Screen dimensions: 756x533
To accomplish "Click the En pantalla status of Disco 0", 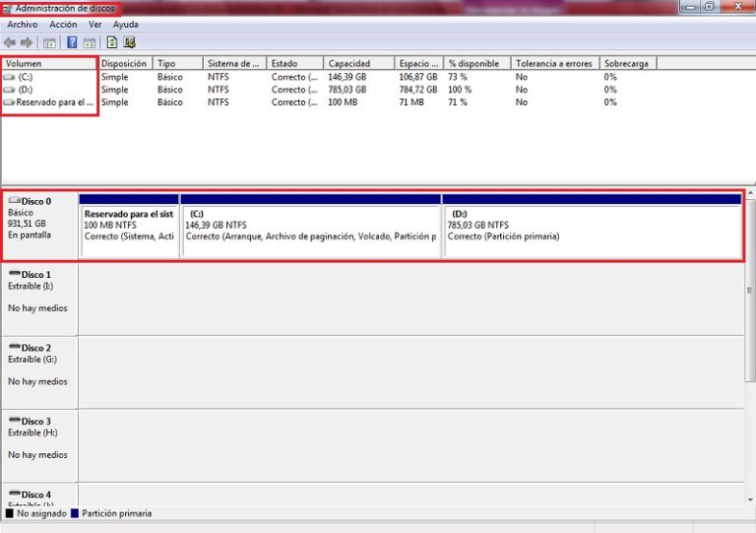I will coord(30,234).
